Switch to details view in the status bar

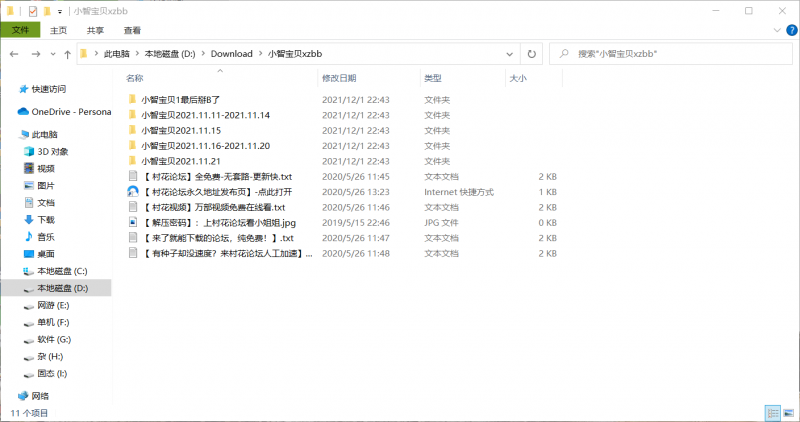point(773,412)
